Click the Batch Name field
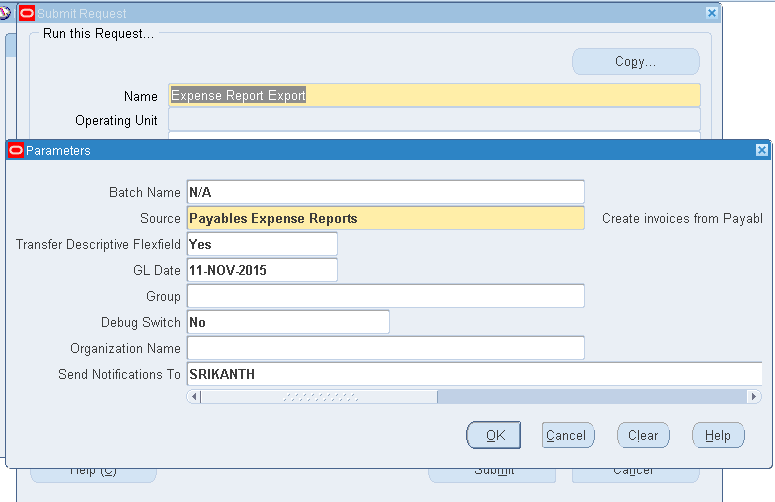 pos(385,192)
